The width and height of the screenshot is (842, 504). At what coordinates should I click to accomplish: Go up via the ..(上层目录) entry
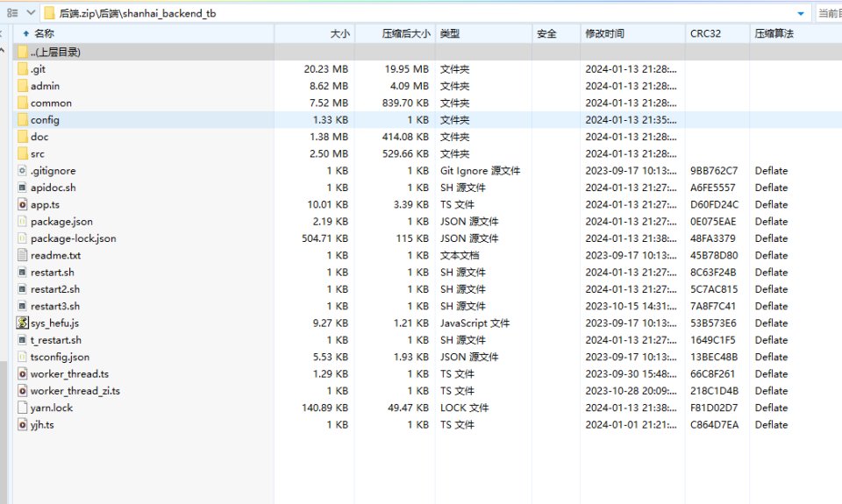point(55,53)
